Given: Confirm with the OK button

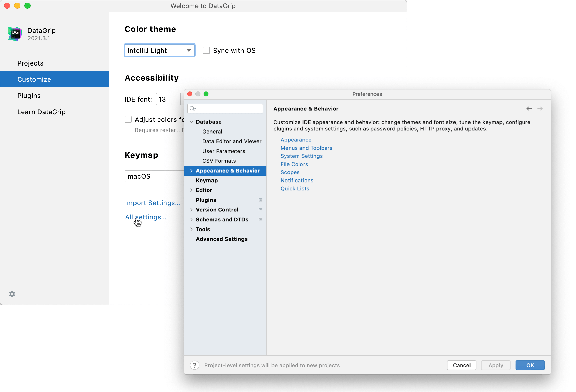Looking at the screenshot, I should pyautogui.click(x=530, y=365).
